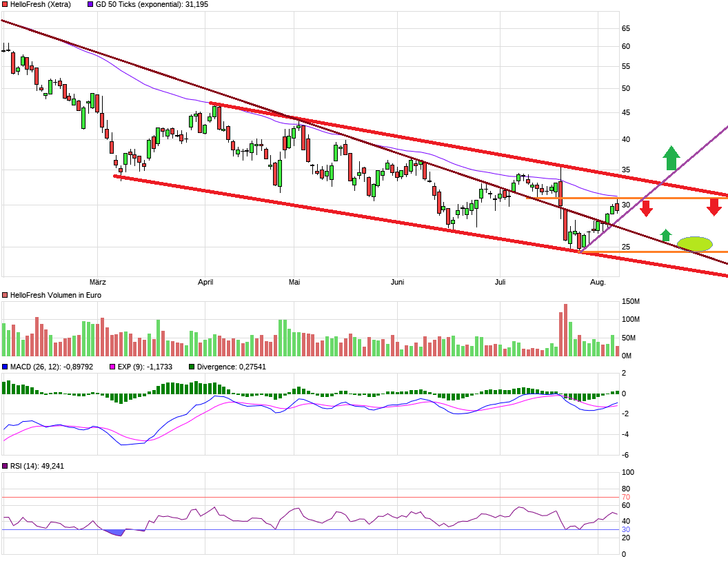Click the 'April' date axis label

(205, 282)
